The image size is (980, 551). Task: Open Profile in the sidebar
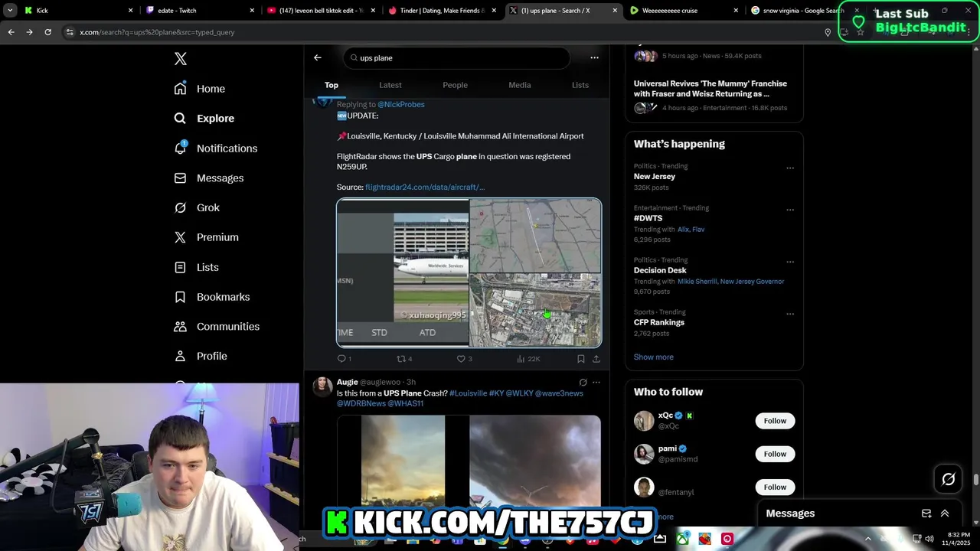click(x=201, y=357)
